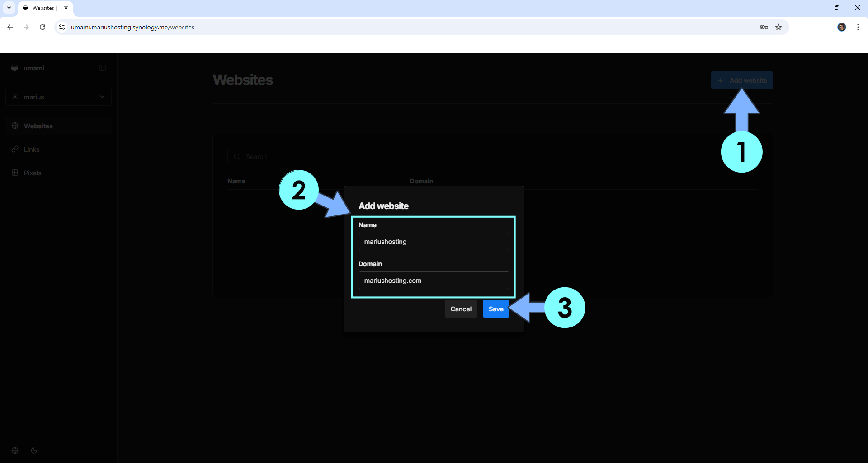Open the password manager key icon

[x=764, y=27]
